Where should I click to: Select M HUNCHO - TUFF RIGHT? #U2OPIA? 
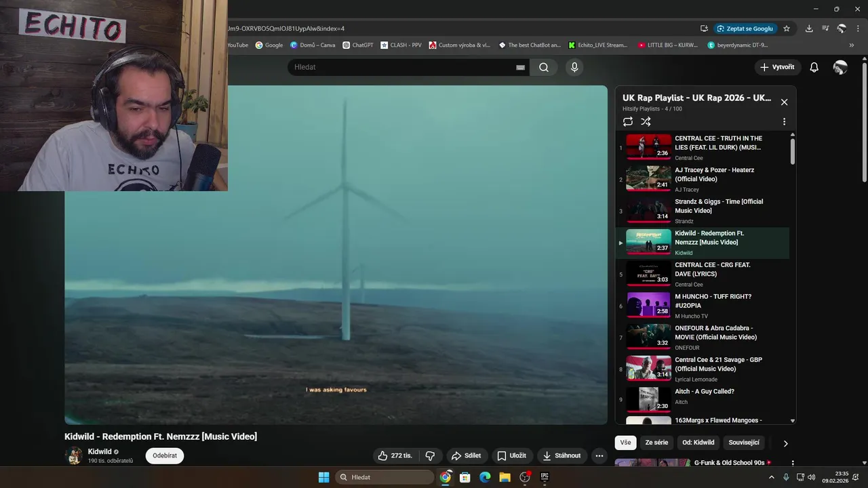tap(702, 306)
